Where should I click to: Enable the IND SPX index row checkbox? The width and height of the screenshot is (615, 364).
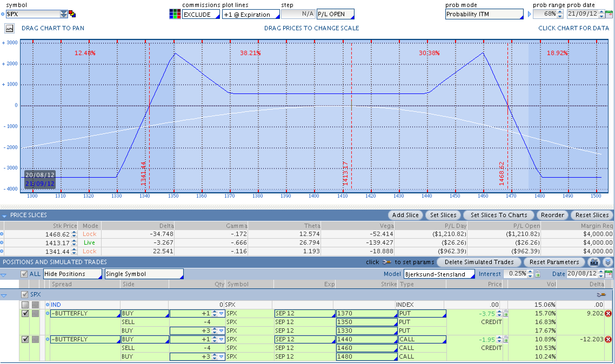coord(25,305)
